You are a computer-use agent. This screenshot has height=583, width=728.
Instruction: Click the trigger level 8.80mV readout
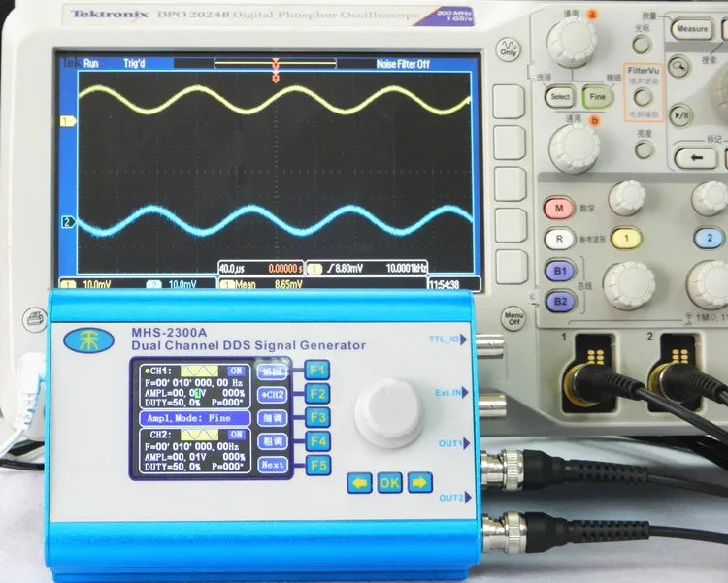pyautogui.click(x=345, y=268)
